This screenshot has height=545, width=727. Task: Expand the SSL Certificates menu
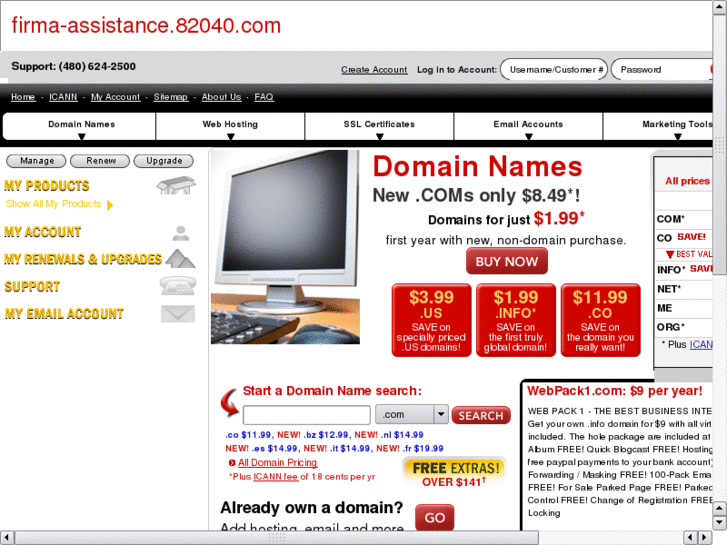pos(379,126)
